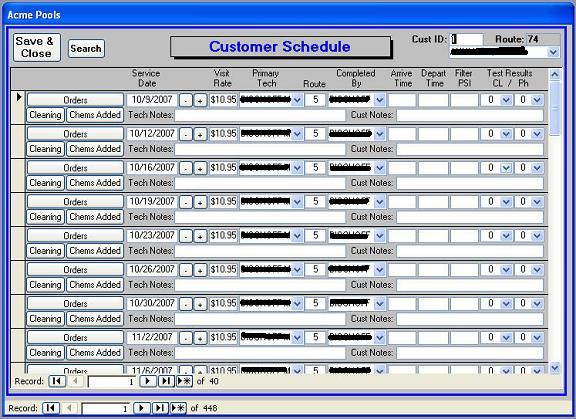Image resolution: width=576 pixels, height=419 pixels.
Task: Add new record in outer navigator of 448
Action: (x=178, y=408)
